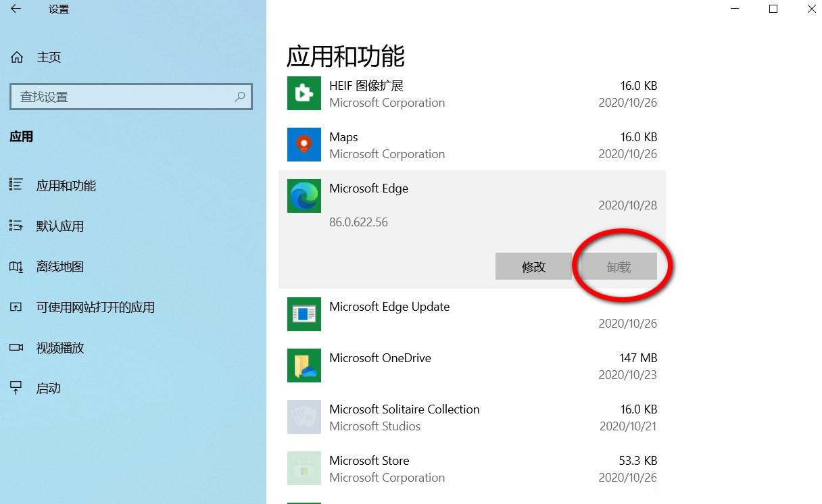Click the 147 MB size of OneDrive
822x504 pixels.
click(638, 358)
